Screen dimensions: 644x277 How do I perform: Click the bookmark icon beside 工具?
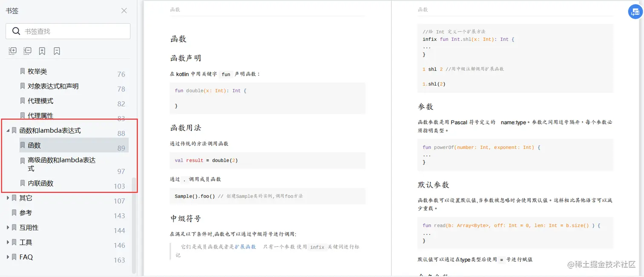coord(14,242)
